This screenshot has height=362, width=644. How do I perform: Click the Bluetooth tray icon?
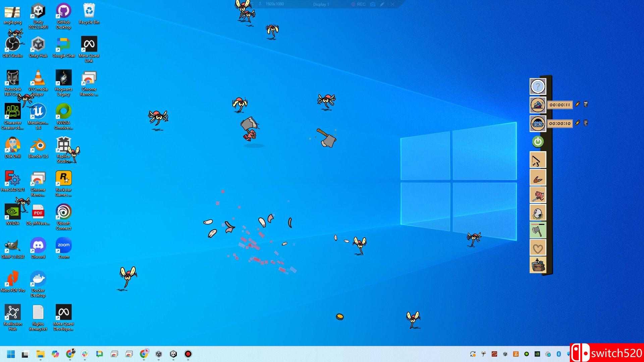(x=559, y=354)
